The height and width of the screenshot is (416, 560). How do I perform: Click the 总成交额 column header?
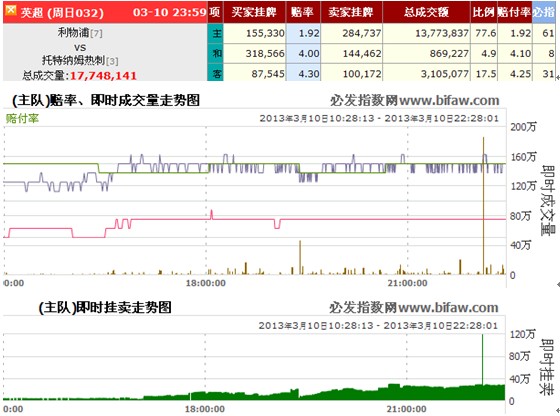tap(426, 12)
